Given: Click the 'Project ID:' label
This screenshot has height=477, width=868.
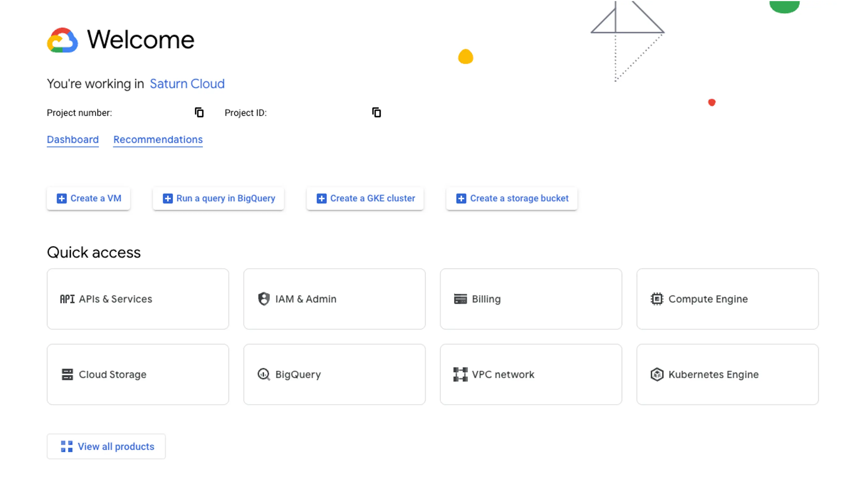Looking at the screenshot, I should pos(246,113).
